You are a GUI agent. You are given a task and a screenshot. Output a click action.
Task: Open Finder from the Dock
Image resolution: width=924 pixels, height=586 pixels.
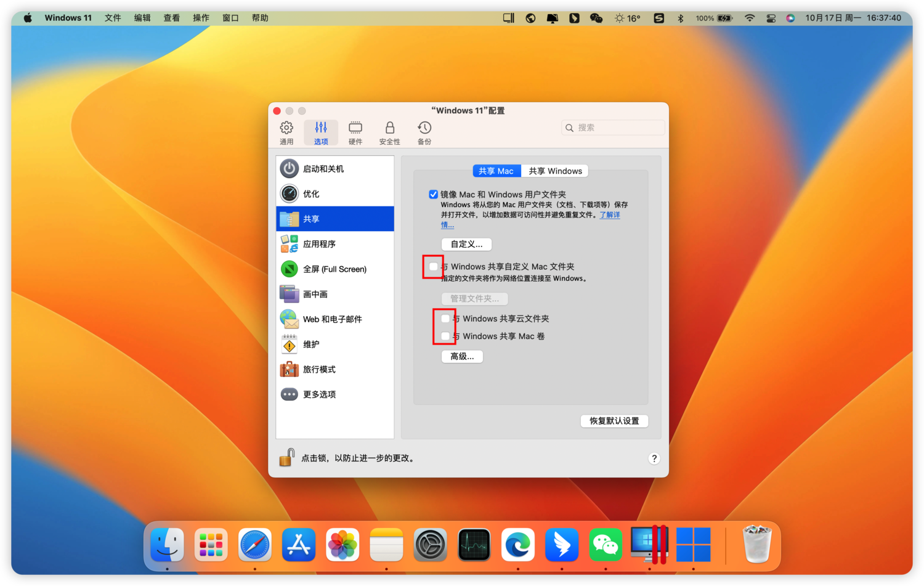coord(167,545)
